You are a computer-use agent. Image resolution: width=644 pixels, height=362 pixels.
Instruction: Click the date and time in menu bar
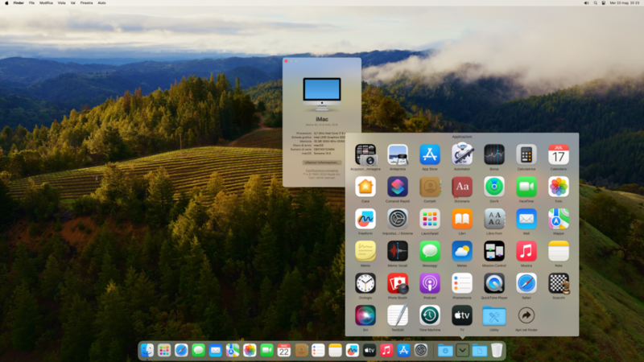point(625,3)
